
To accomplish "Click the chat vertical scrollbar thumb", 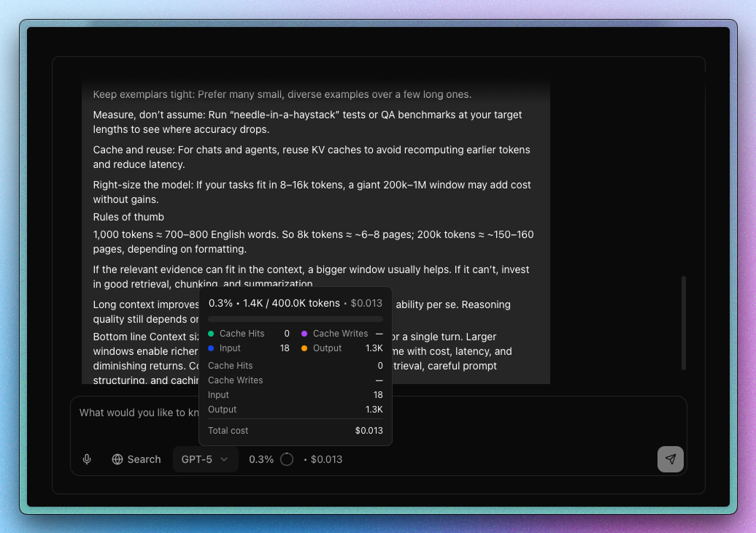I will tap(683, 323).
